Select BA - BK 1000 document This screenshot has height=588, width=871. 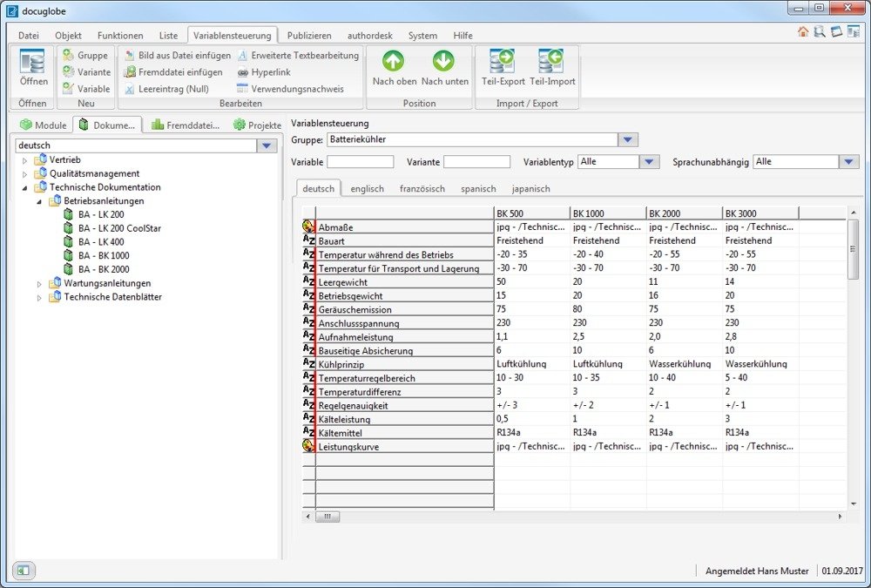coord(104,255)
